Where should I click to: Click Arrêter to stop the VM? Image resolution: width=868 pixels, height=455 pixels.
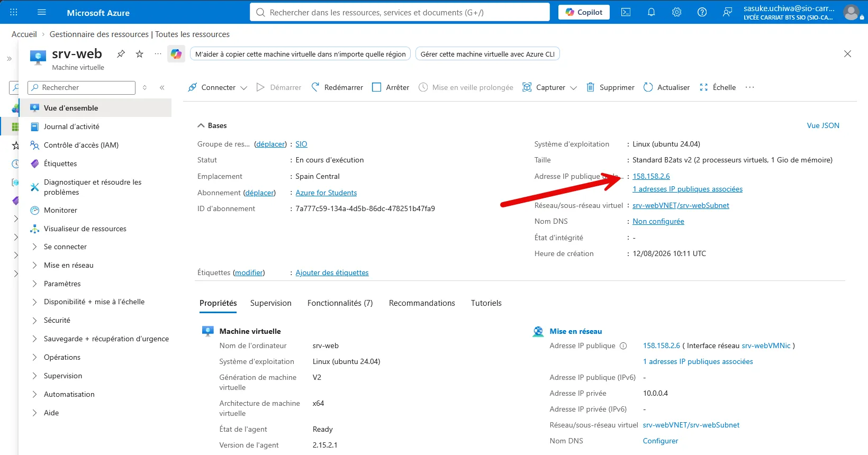(x=391, y=87)
